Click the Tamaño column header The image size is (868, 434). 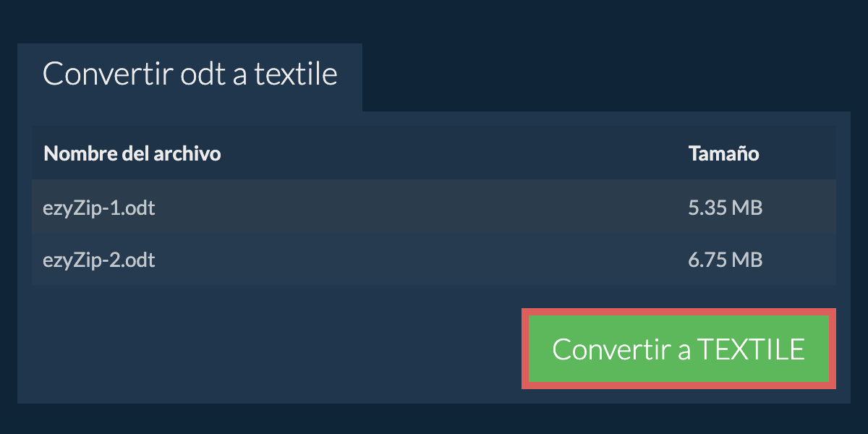[x=723, y=153]
